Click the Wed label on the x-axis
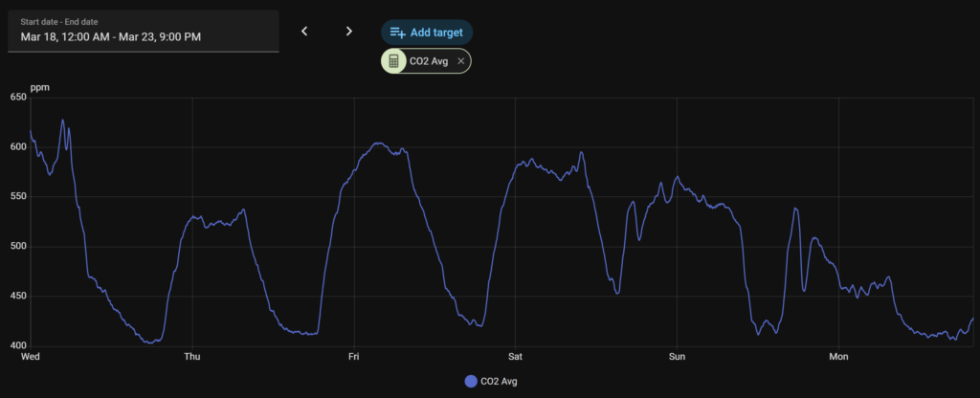The width and height of the screenshot is (980, 398). click(x=31, y=357)
